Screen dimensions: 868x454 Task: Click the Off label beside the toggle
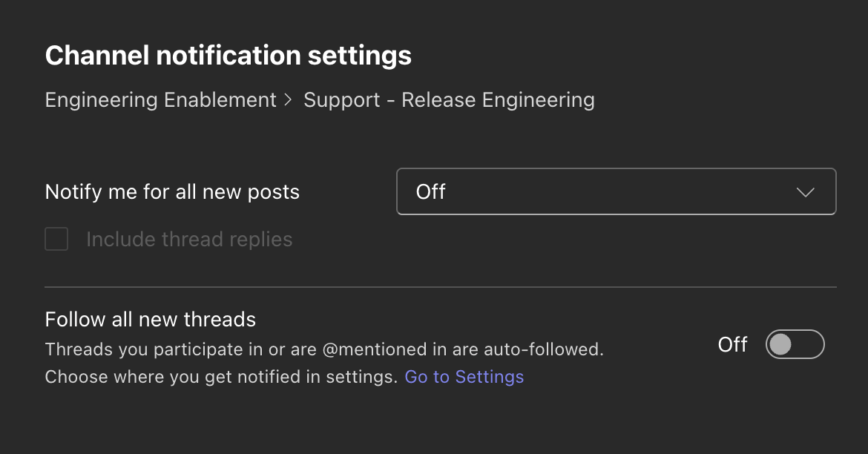coord(732,344)
